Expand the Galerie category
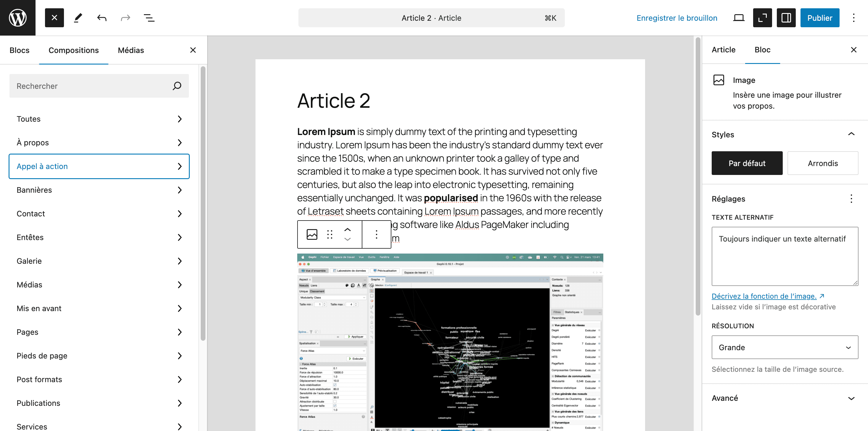This screenshot has width=868, height=431. pyautogui.click(x=99, y=261)
